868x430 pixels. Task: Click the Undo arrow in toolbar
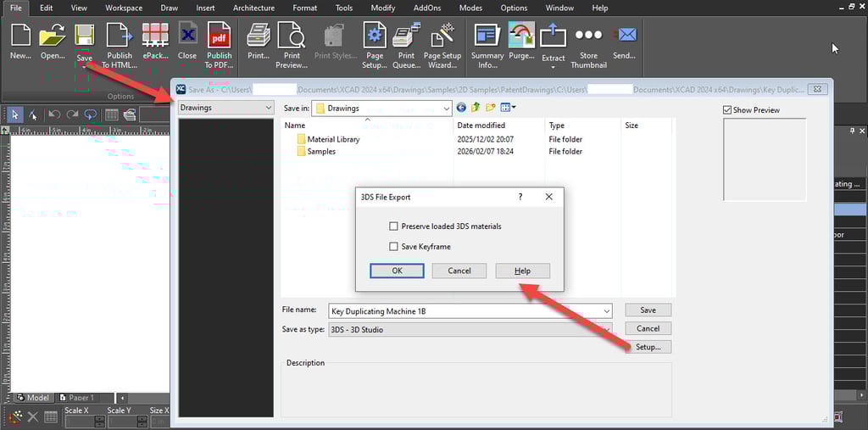click(x=54, y=114)
